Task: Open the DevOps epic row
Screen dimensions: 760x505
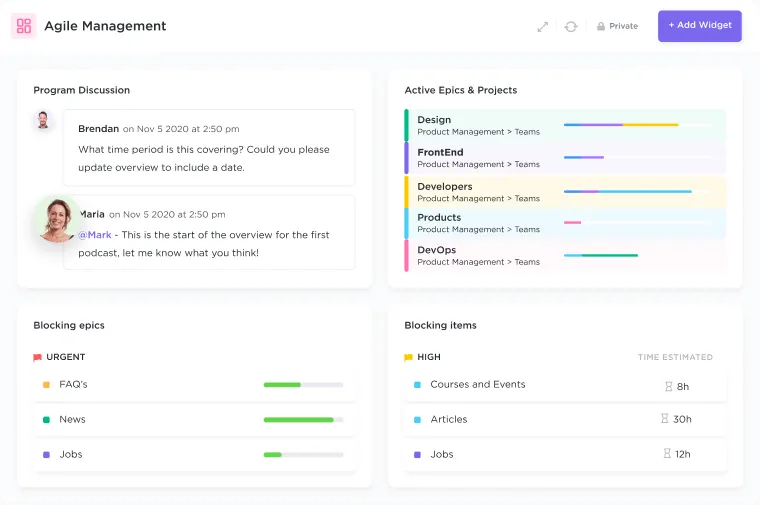Action: pos(565,256)
